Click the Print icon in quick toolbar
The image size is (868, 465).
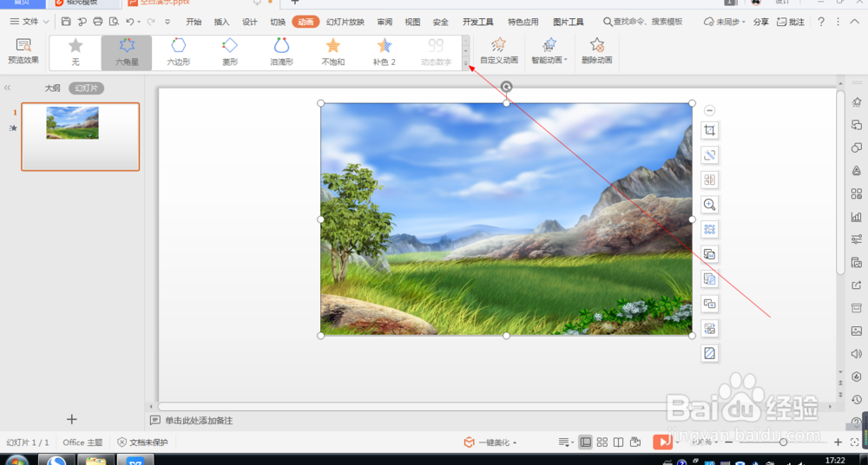point(98,22)
